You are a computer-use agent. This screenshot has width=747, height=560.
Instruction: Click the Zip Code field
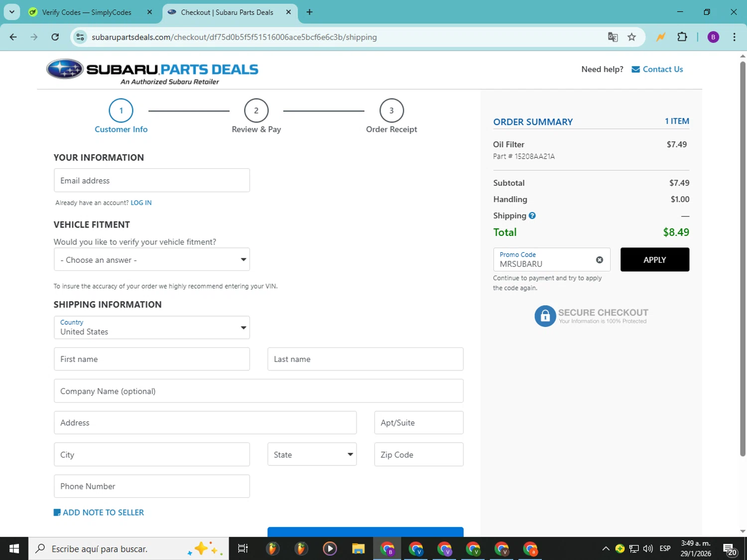point(419,454)
